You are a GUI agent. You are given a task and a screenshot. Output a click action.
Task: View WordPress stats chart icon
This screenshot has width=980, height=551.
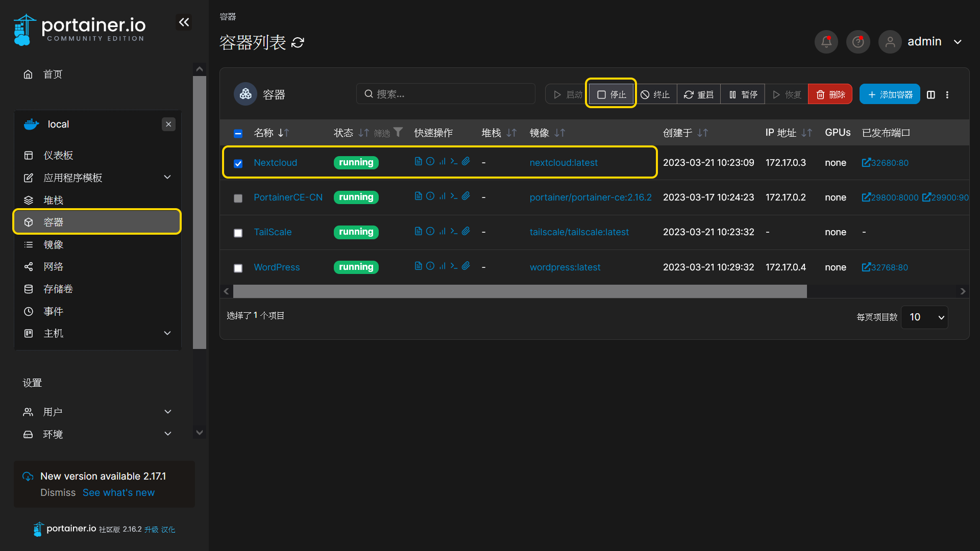pyautogui.click(x=442, y=266)
